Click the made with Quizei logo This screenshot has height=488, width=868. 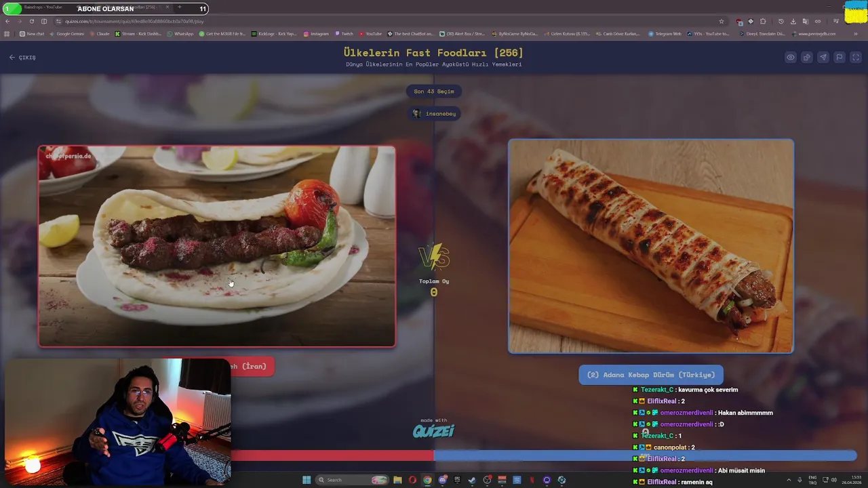434,428
